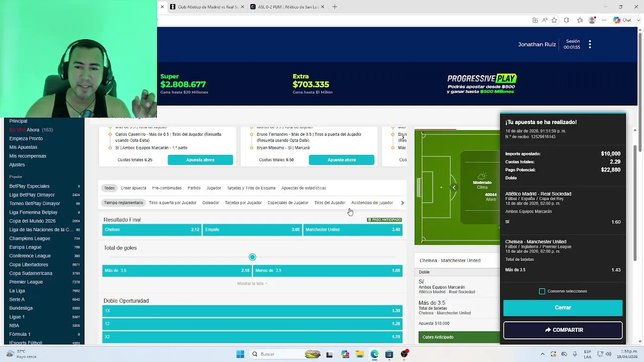The image size is (644, 362).
Task: Open Mis Apuestas in the sidebar
Action: tap(23, 147)
